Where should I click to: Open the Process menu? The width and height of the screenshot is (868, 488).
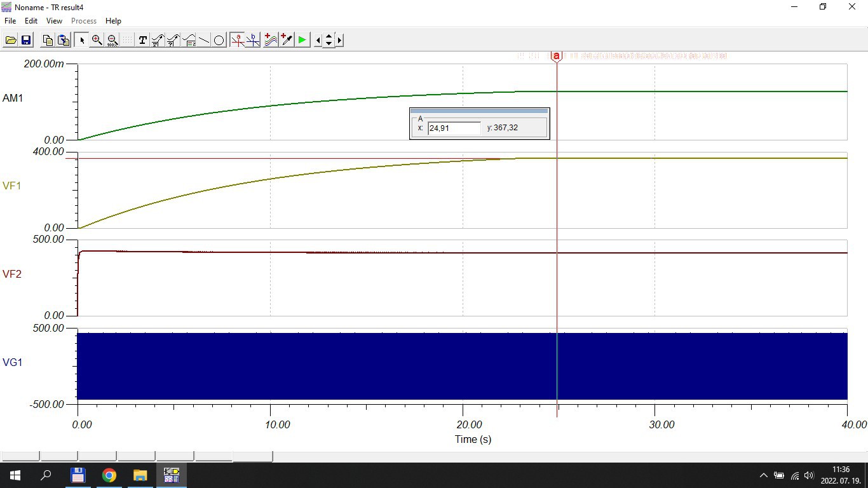pyautogui.click(x=84, y=21)
